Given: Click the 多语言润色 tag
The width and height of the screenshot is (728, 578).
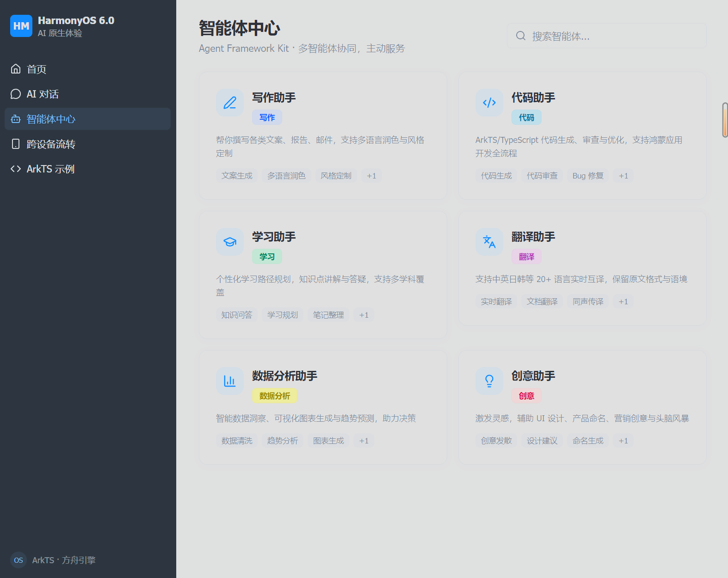Looking at the screenshot, I should (x=286, y=176).
